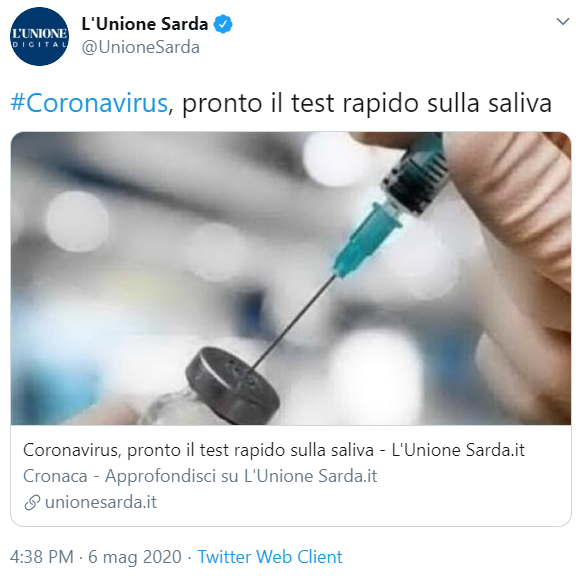Open the L'Unione Sarda display name

[x=145, y=24]
